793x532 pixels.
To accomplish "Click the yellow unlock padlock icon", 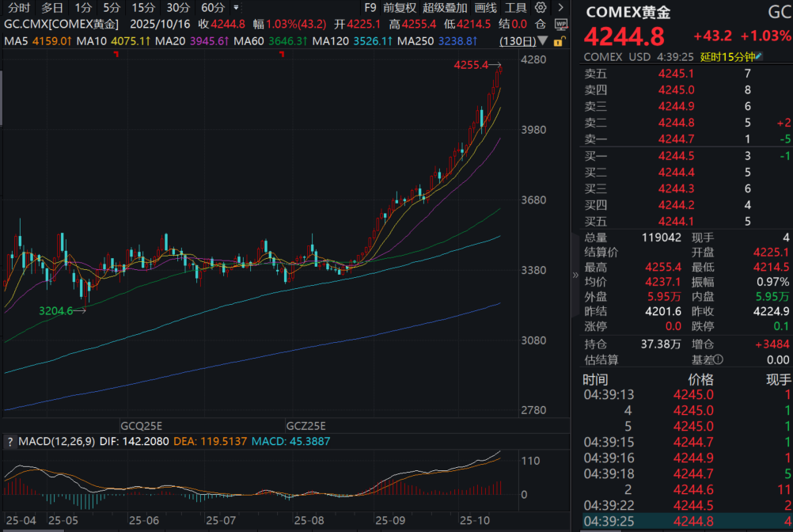I will coord(559,40).
